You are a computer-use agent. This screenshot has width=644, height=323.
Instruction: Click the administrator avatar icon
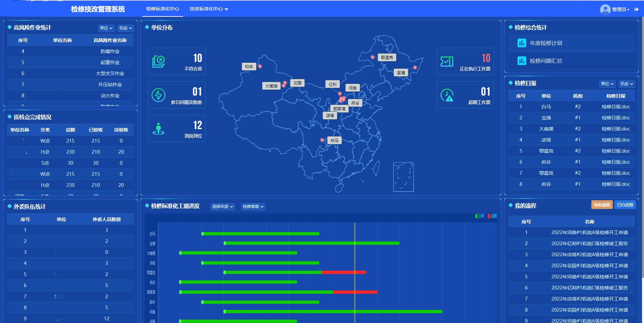605,9
